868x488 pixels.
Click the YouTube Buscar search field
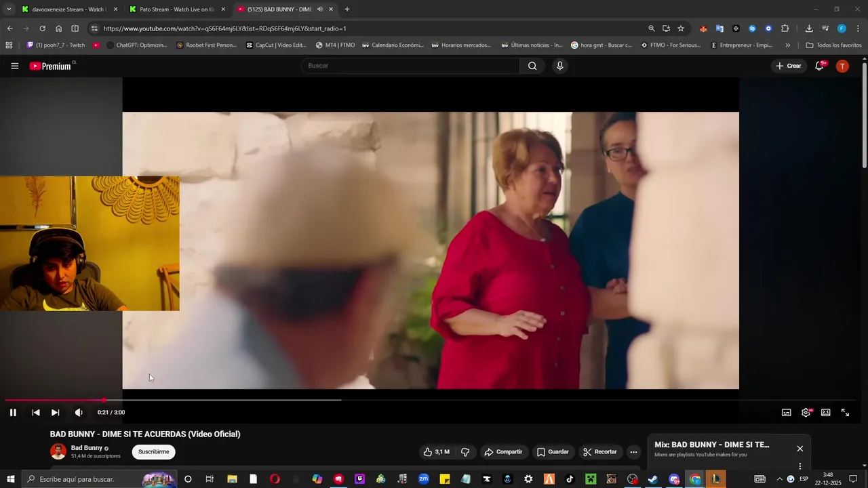click(410, 66)
